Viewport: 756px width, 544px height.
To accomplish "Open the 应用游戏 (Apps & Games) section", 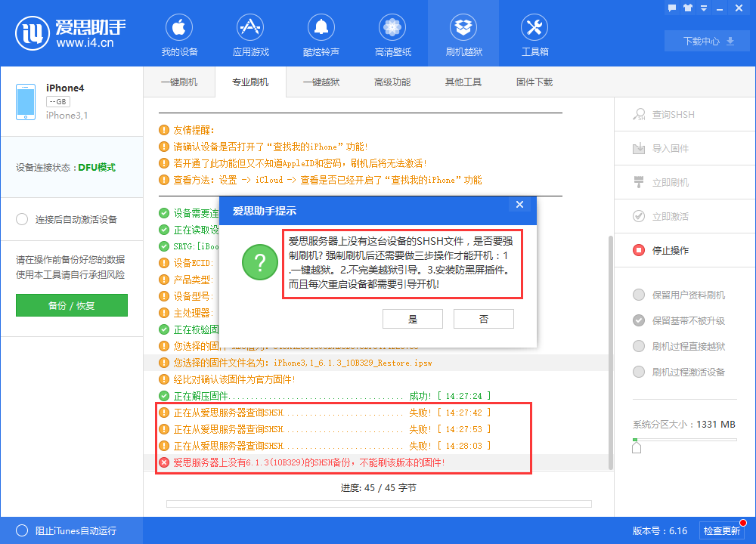I will (x=250, y=34).
